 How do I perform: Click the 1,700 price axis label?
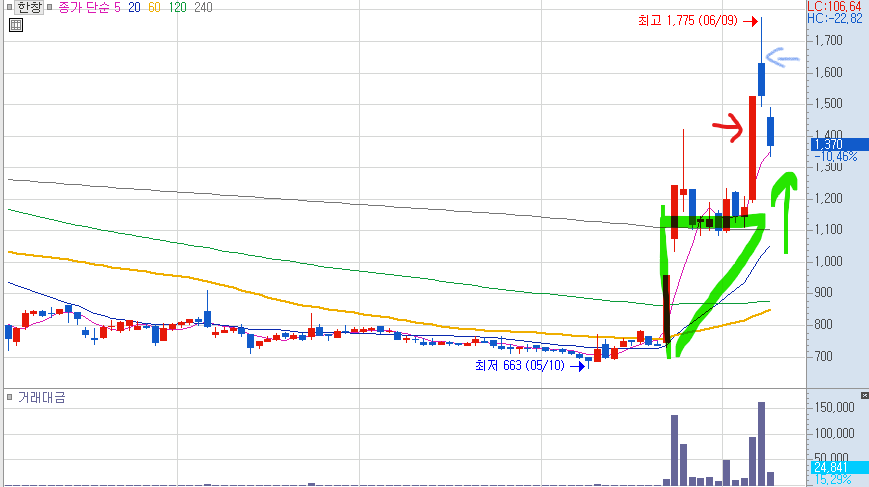pyautogui.click(x=828, y=40)
